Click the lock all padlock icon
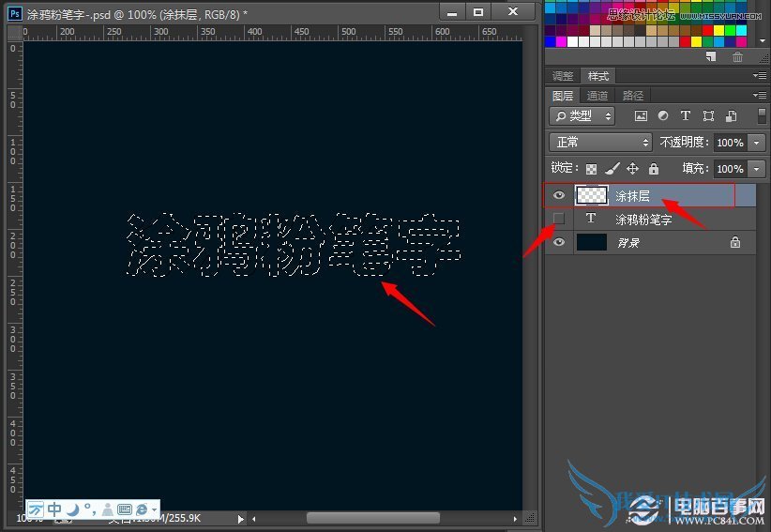Screen dimensions: 771x532 pos(654,169)
